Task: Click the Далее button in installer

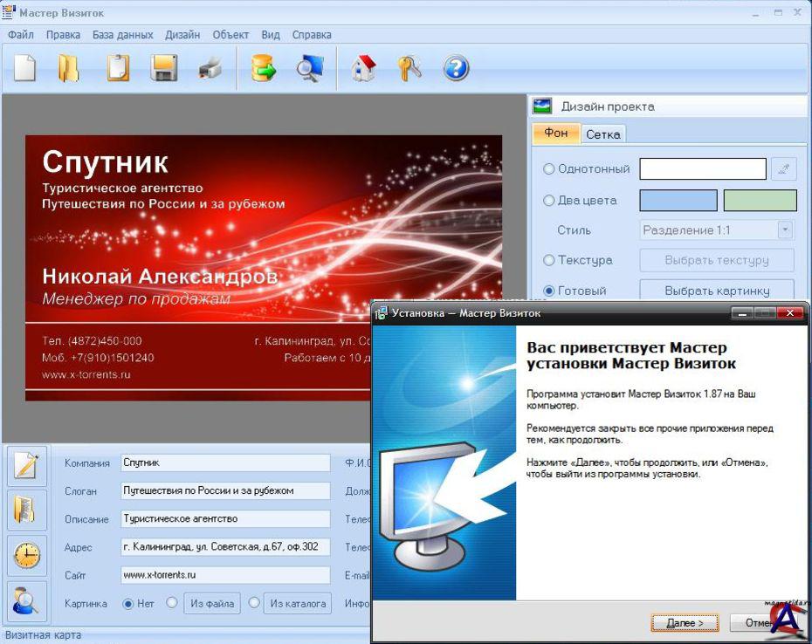Action: coord(685,623)
